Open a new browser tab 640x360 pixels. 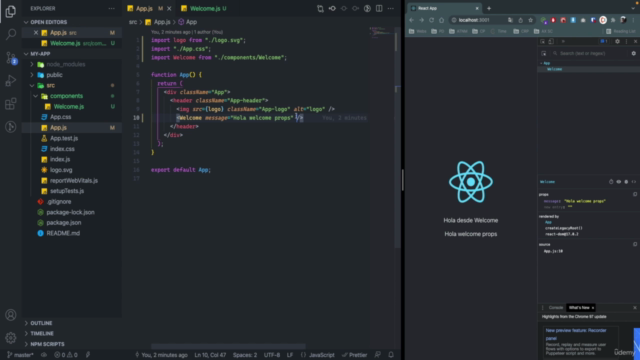[x=489, y=8]
